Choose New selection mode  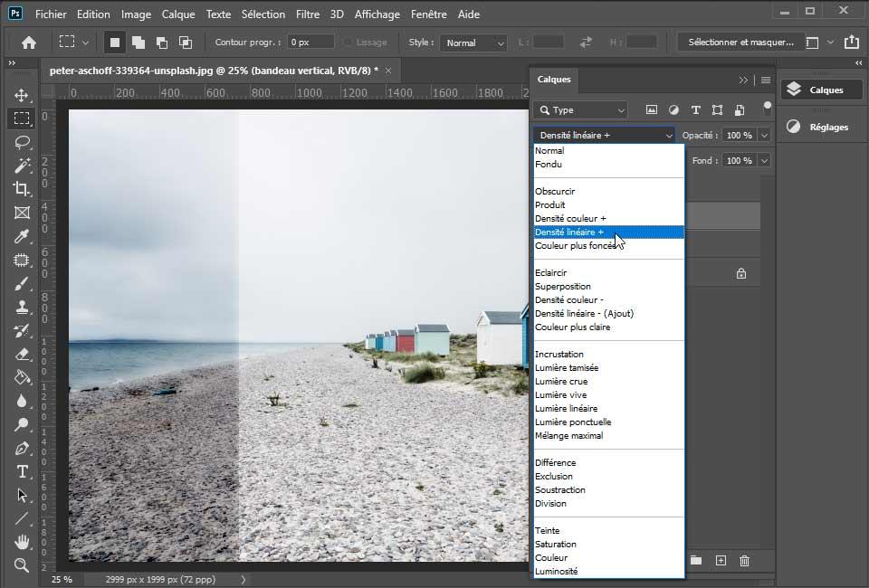(115, 43)
